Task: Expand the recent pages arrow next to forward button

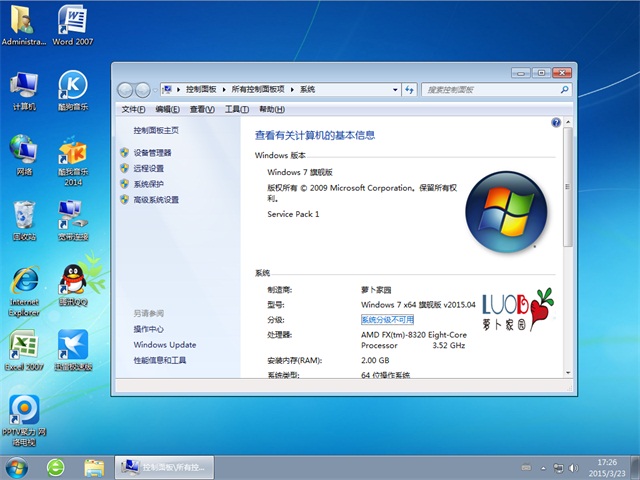Action: coord(155,90)
